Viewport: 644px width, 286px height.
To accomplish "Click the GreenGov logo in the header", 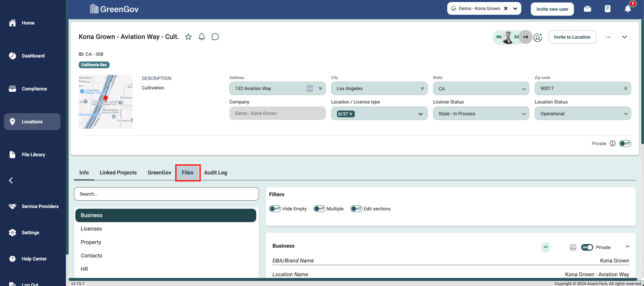I will click(114, 9).
